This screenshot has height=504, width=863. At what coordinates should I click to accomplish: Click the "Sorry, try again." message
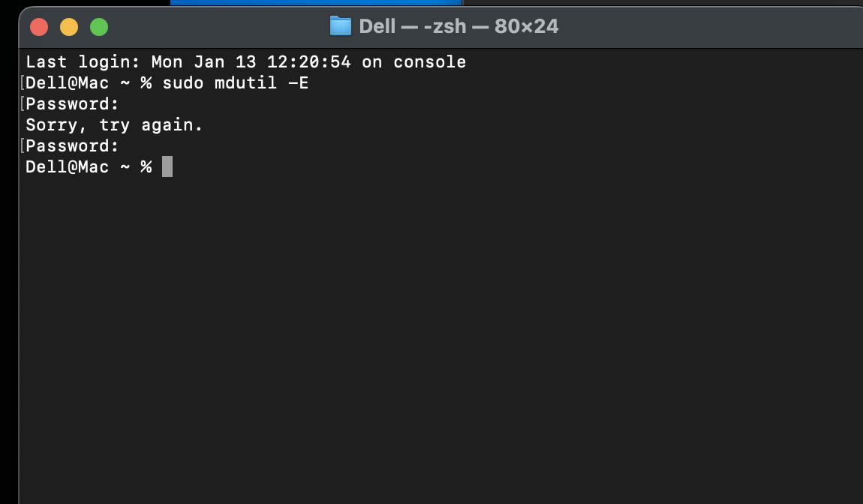point(114,125)
